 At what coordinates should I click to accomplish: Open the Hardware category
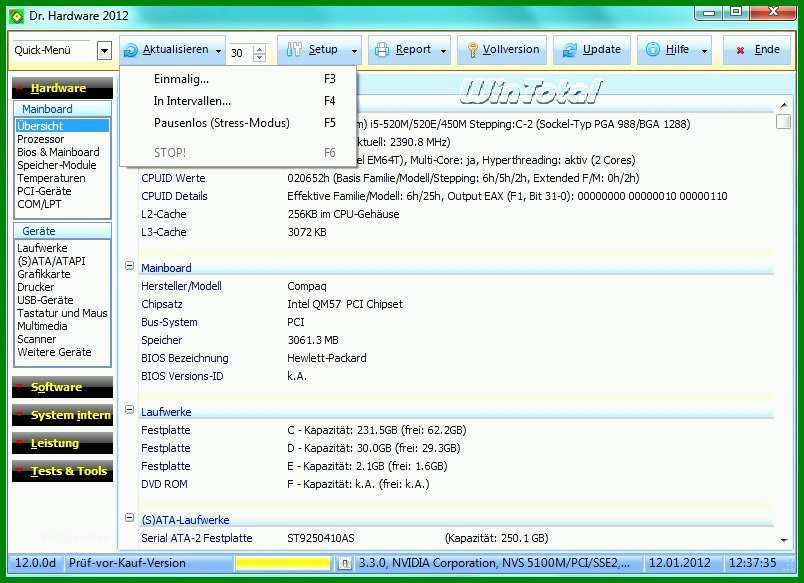point(62,88)
